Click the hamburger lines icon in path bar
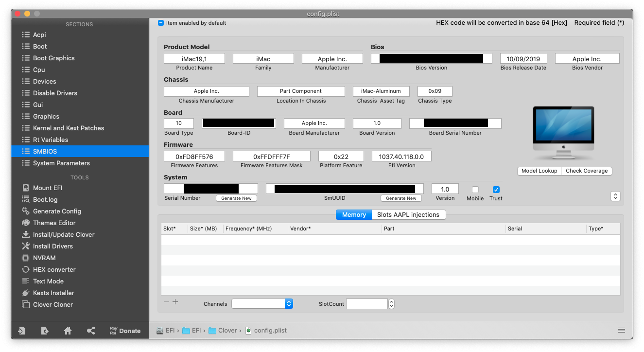Image resolution: width=644 pixels, height=352 pixels. [x=622, y=330]
